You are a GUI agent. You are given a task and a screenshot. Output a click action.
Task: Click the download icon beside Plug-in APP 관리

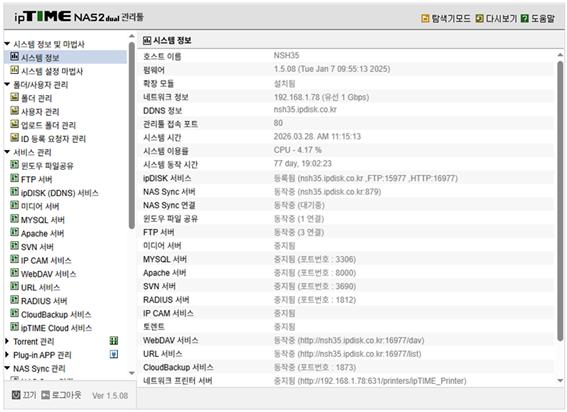114,354
